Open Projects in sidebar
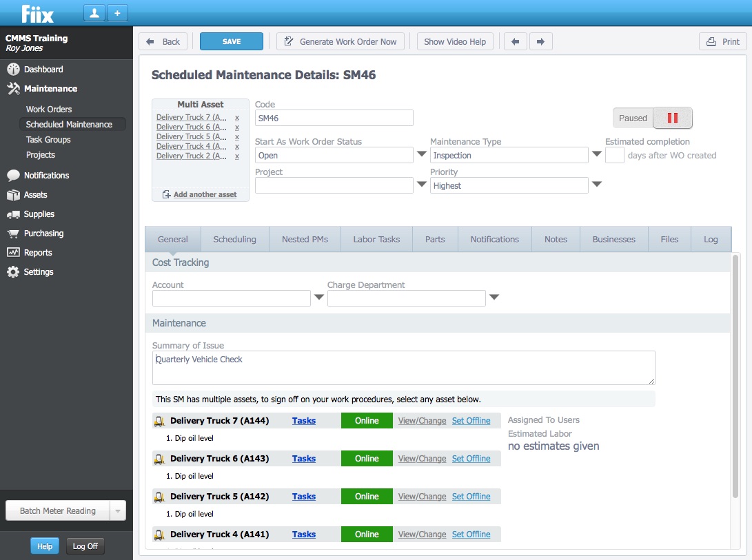 (40, 155)
